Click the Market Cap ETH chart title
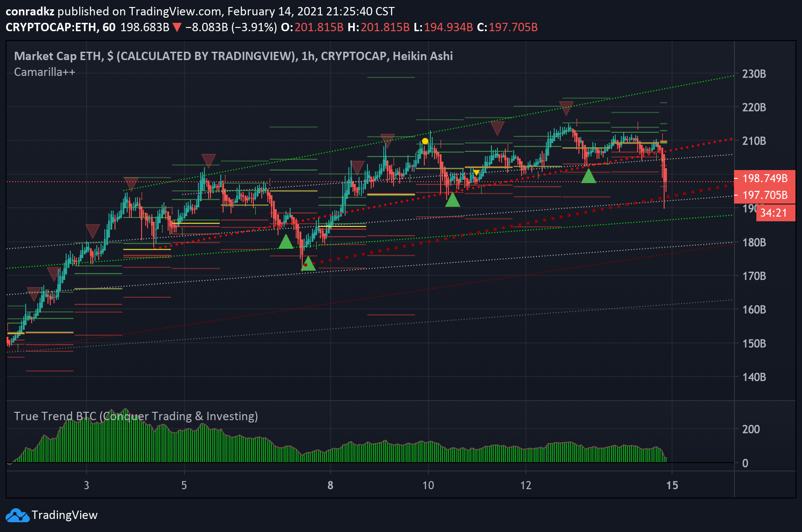This screenshot has height=532, width=802. (x=233, y=56)
